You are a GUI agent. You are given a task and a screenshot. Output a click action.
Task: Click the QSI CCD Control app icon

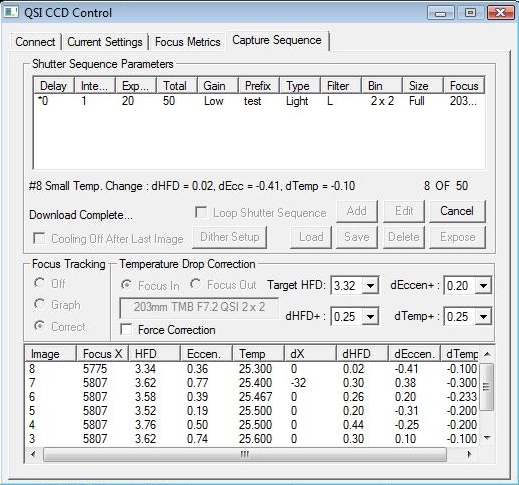coord(11,12)
